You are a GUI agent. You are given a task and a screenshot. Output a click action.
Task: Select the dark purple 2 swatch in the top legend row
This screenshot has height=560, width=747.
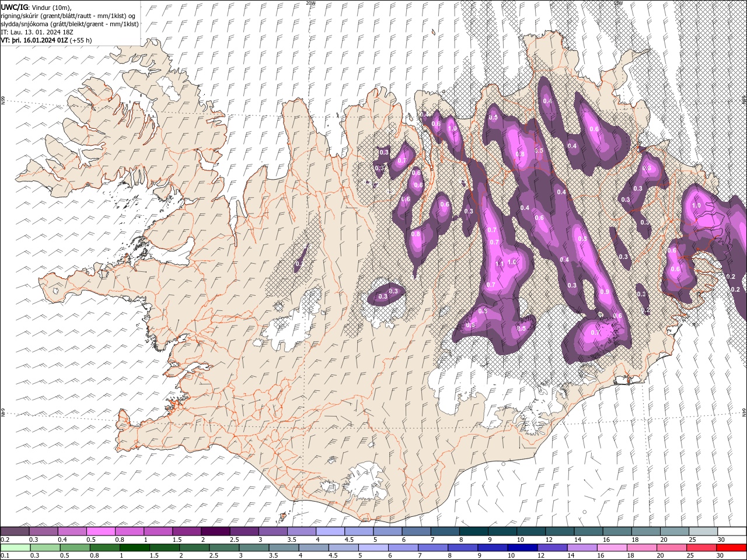pyautogui.click(x=215, y=531)
